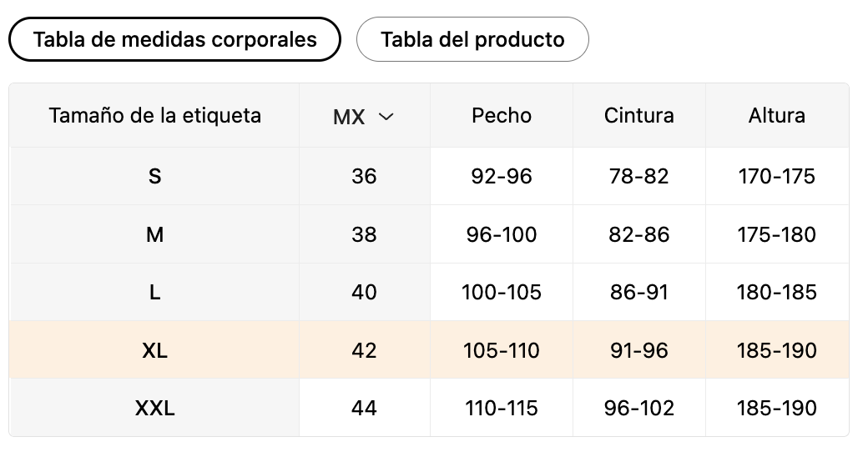Click the waist value 86-91
Image resolution: width=868 pixels, height=462 pixels.
(639, 292)
